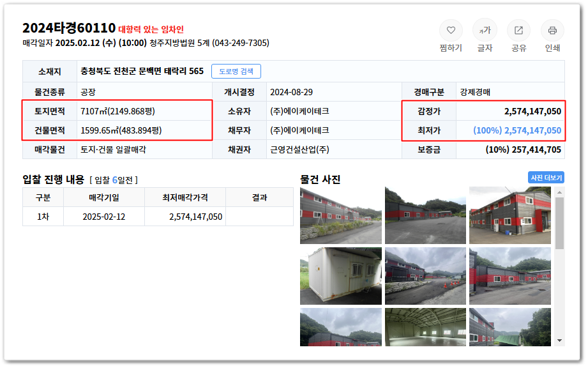Screen dimensions: 588x368
Task: Click the 공장 property type value
Action: (88, 92)
